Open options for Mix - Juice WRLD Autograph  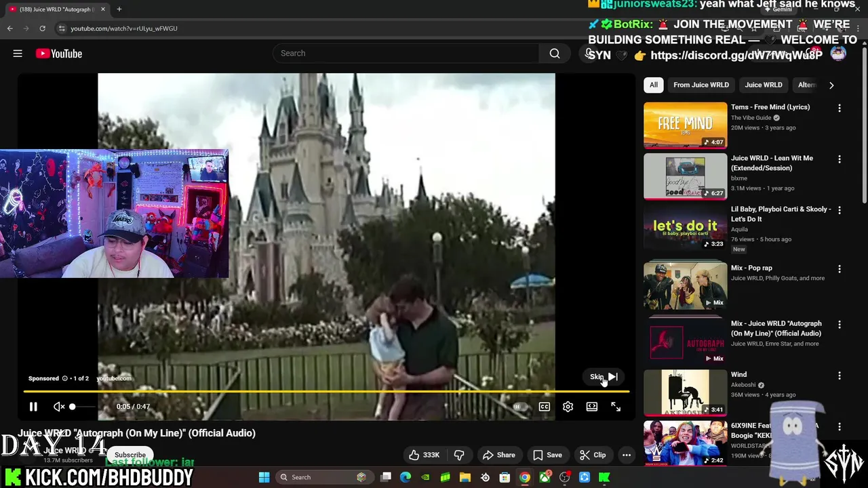[x=840, y=325]
